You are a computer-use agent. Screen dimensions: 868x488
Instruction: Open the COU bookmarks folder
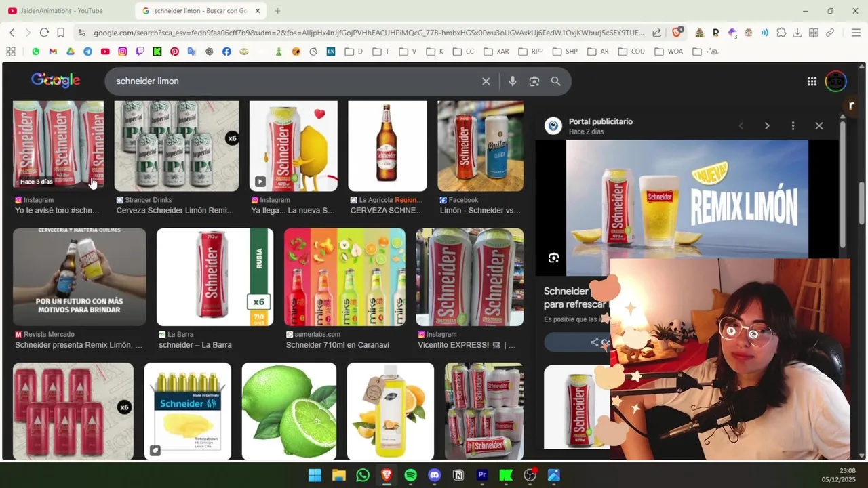tap(631, 52)
